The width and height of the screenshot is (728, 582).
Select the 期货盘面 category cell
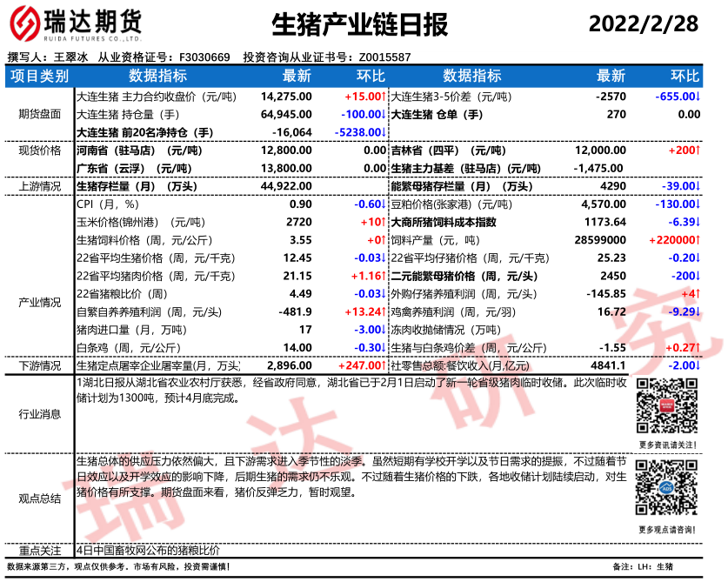[x=39, y=113]
